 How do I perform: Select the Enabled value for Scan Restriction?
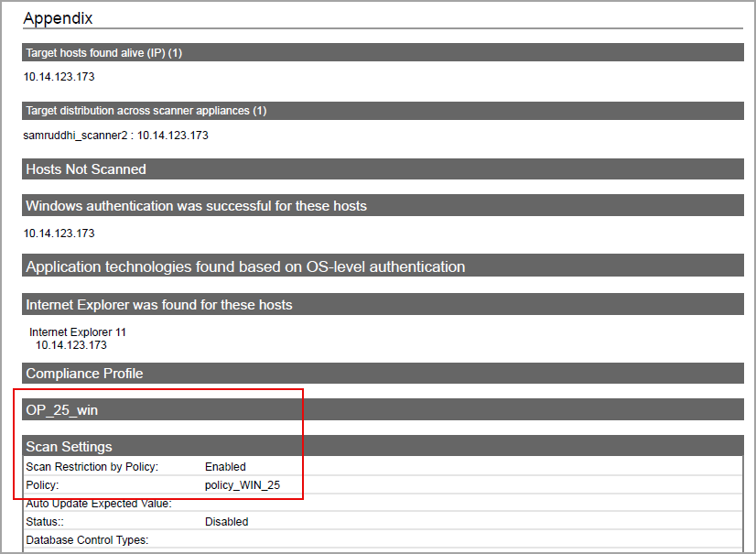[x=224, y=466]
